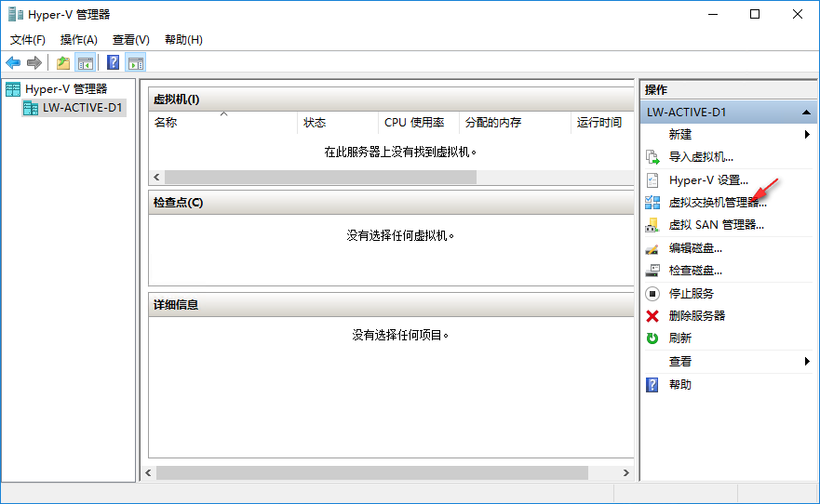Click the bottom horizontal scrollbar thumb
The height and width of the screenshot is (504, 820).
[x=371, y=472]
